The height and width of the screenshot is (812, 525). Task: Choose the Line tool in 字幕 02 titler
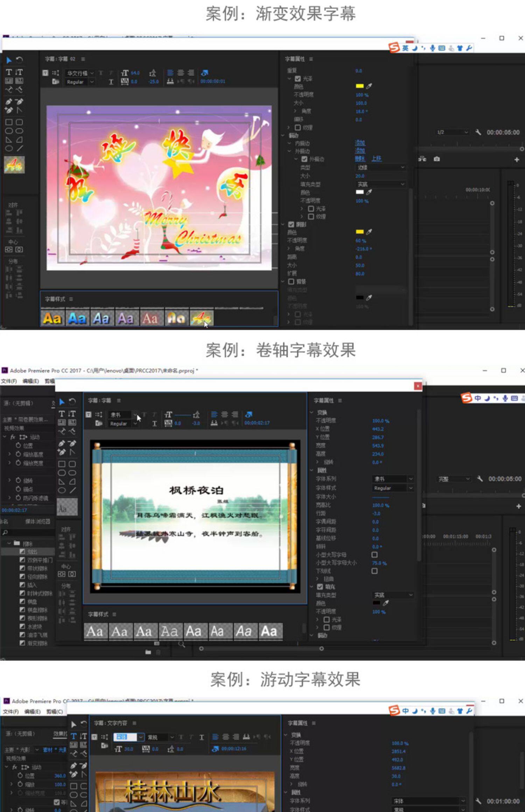point(20,148)
